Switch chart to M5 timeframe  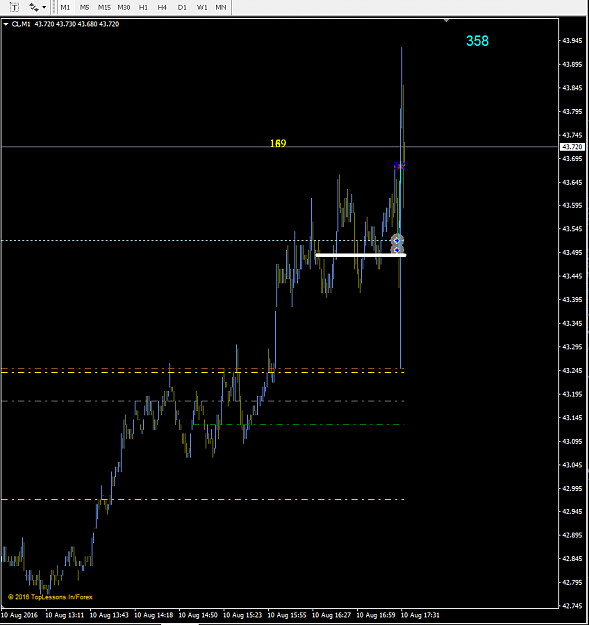84,7
